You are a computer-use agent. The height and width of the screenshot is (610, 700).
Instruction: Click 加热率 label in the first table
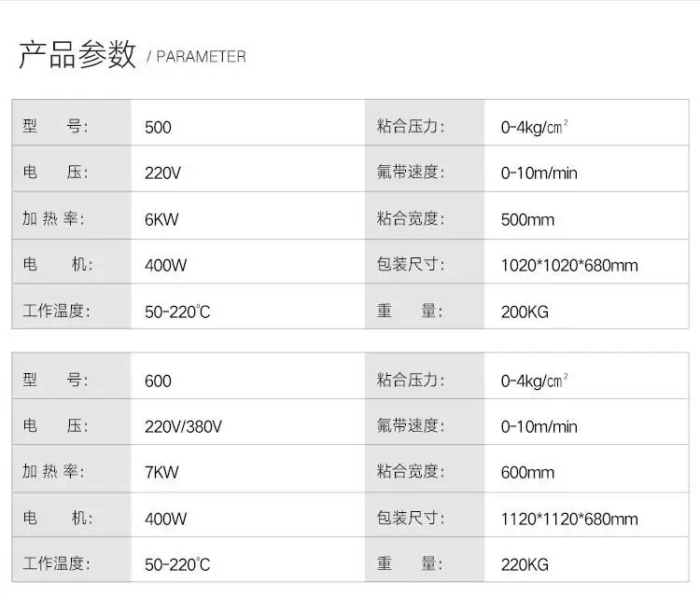click(53, 218)
